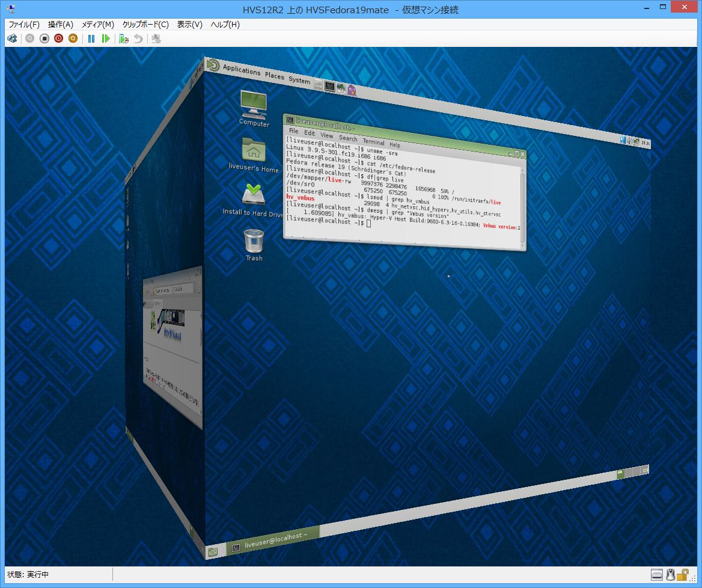
Task: Launch the file manager panel icon
Action: (x=318, y=84)
